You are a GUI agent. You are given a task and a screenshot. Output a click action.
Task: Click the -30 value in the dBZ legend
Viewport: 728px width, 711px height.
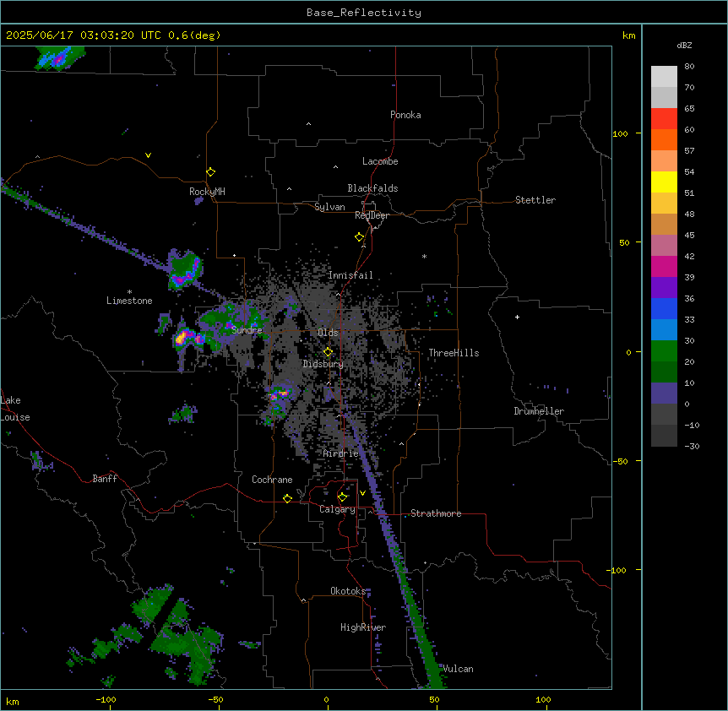[692, 446]
